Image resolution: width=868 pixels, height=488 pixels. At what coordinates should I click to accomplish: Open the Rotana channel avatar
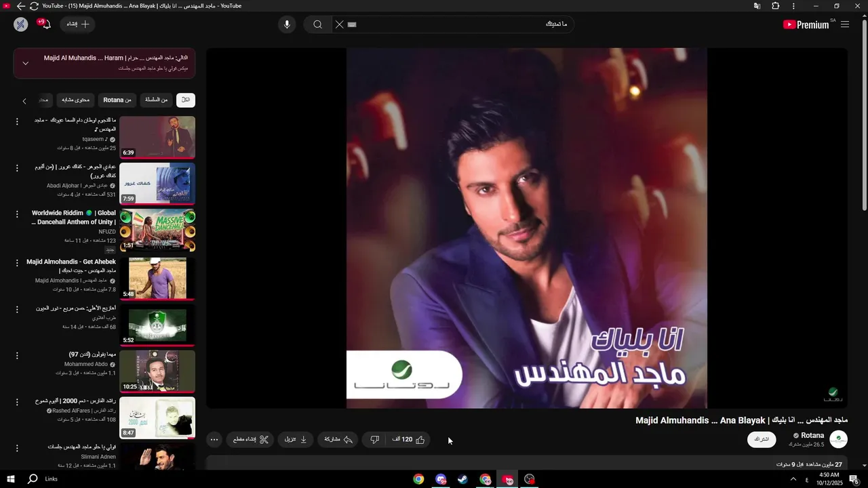click(839, 439)
